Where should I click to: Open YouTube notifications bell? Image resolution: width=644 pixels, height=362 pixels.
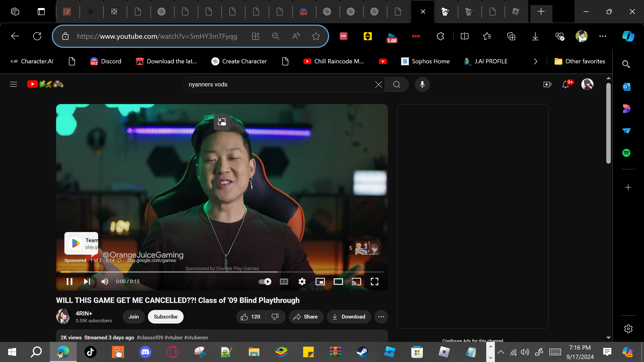566,84
